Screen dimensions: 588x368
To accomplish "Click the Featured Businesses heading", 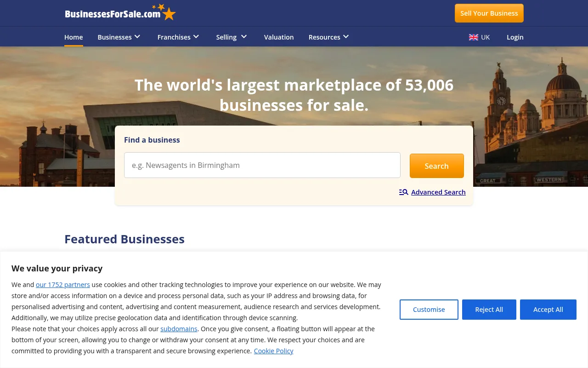I will [x=124, y=239].
